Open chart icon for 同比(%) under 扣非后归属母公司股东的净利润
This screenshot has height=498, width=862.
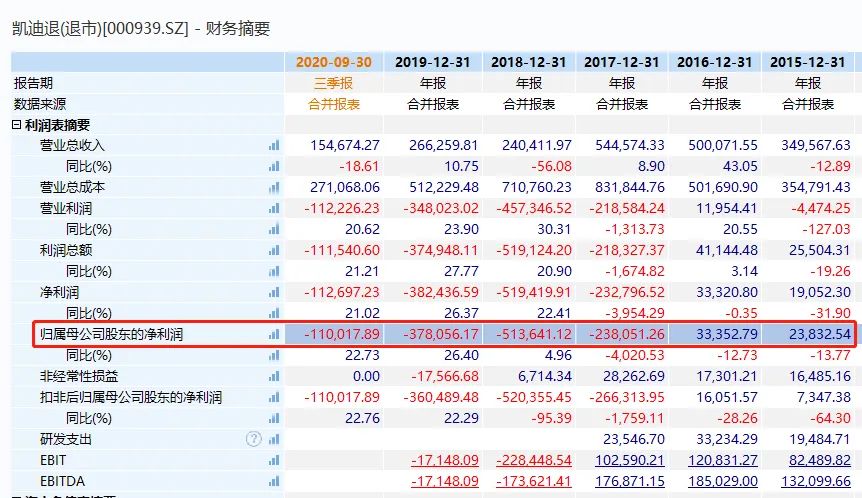tap(274, 418)
